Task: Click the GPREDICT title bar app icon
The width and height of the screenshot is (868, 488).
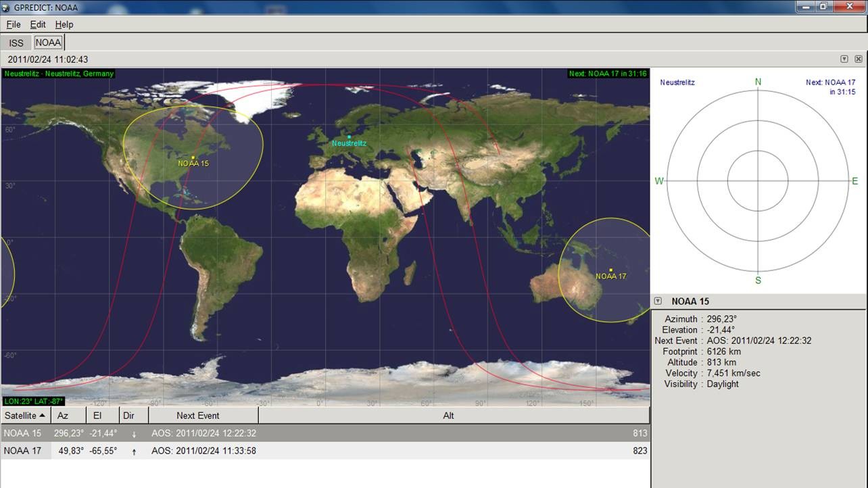Action: pos(7,7)
